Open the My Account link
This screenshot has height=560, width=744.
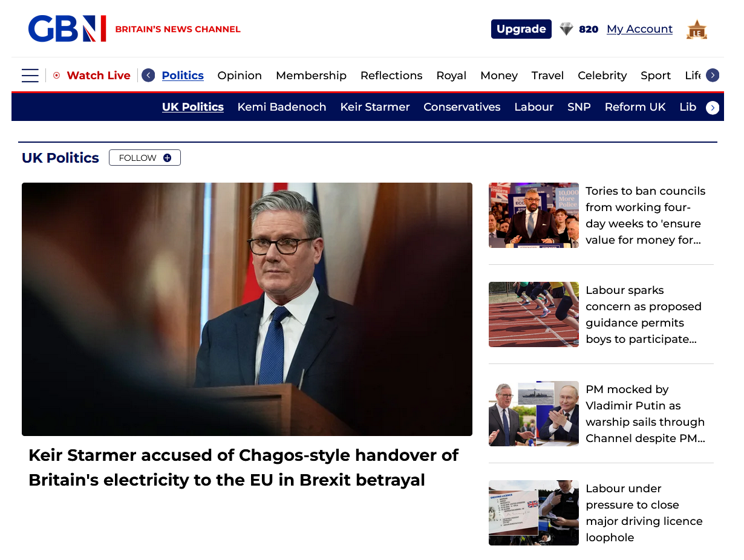click(x=639, y=29)
